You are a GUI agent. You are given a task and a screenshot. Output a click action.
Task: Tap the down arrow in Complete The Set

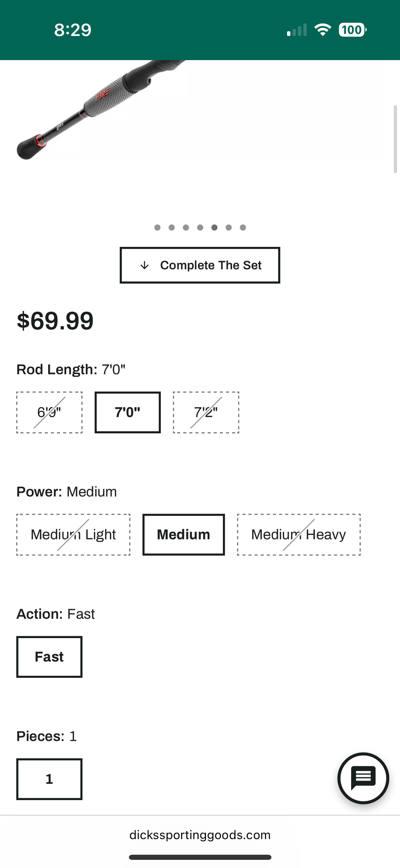(x=144, y=265)
